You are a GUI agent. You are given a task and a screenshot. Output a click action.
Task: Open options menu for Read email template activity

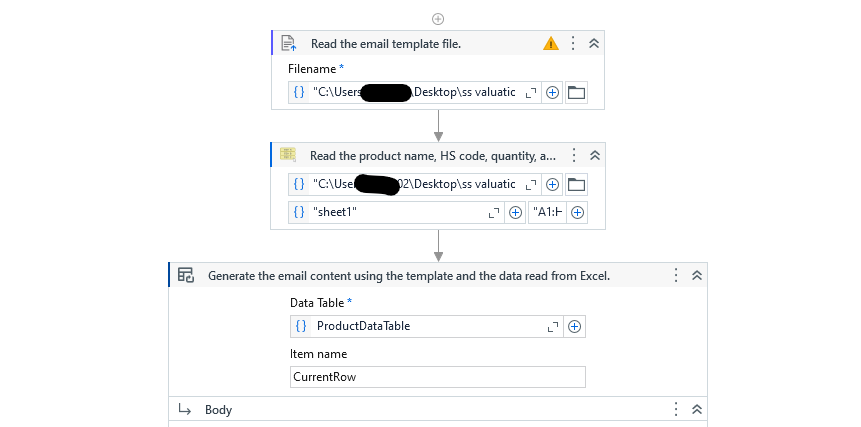tap(573, 43)
